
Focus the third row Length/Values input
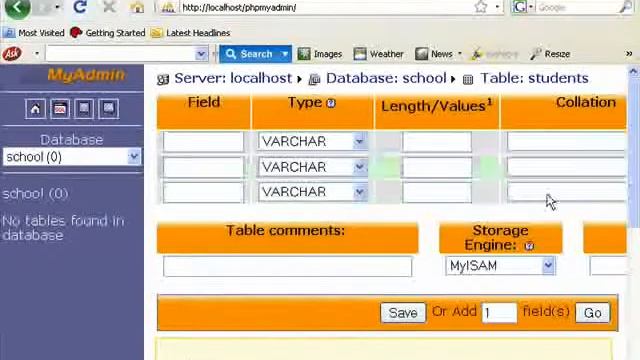[437, 192]
